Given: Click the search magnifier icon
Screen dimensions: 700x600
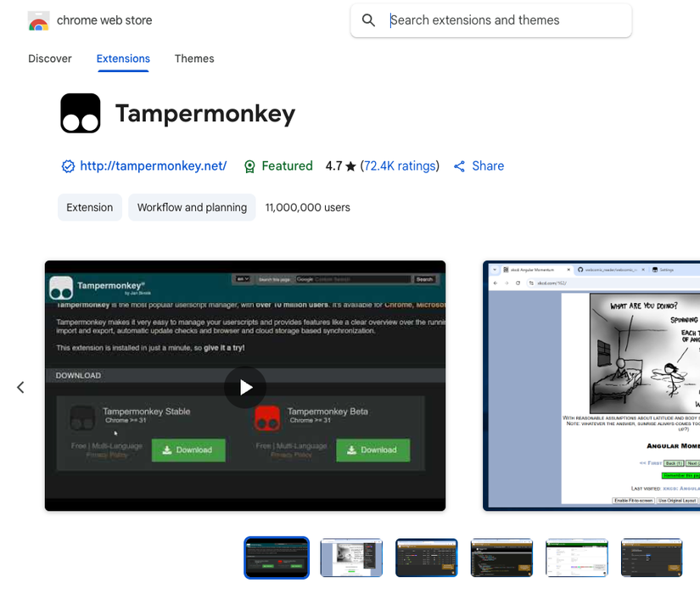Looking at the screenshot, I should tap(368, 20).
